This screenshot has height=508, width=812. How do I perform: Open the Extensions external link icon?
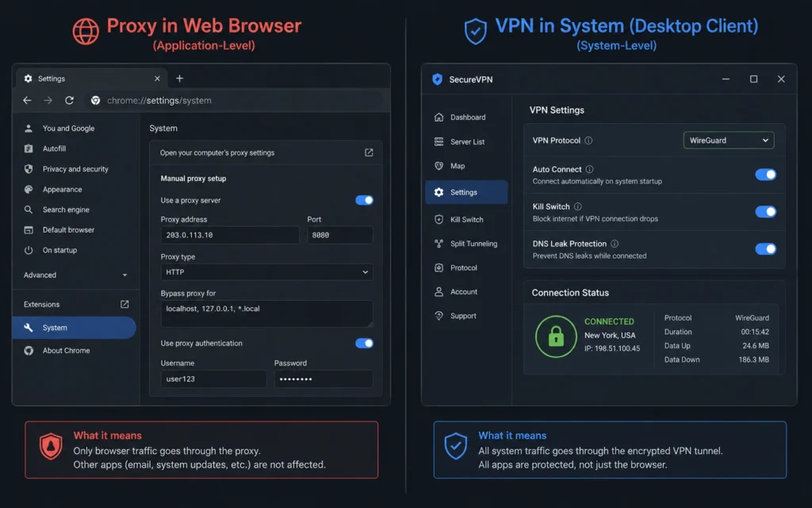pos(124,304)
